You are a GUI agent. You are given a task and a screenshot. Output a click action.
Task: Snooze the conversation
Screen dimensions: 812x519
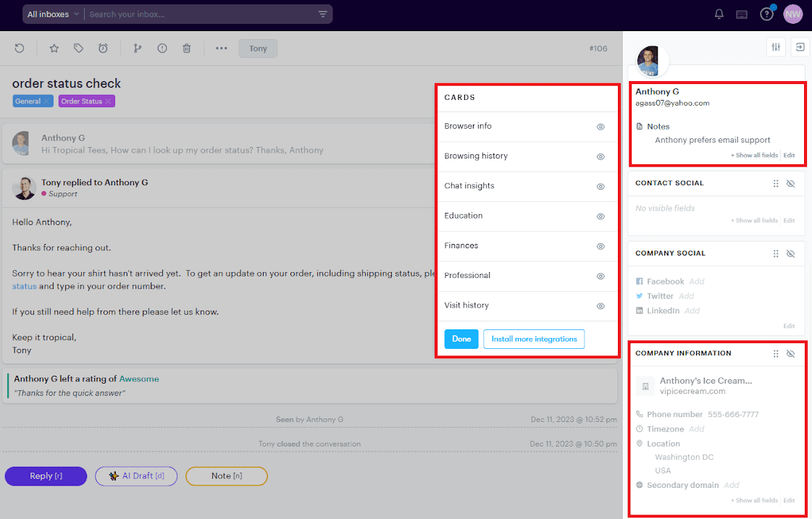(x=103, y=48)
